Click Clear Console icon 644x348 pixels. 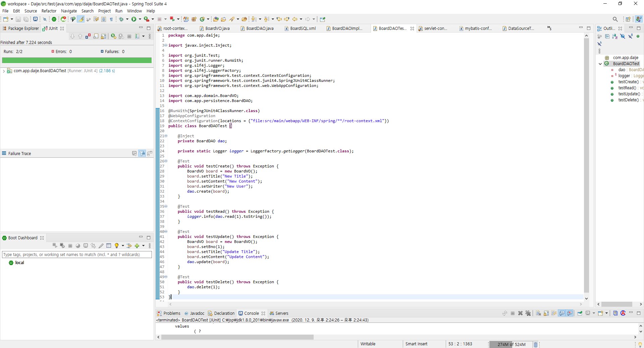coord(538,313)
